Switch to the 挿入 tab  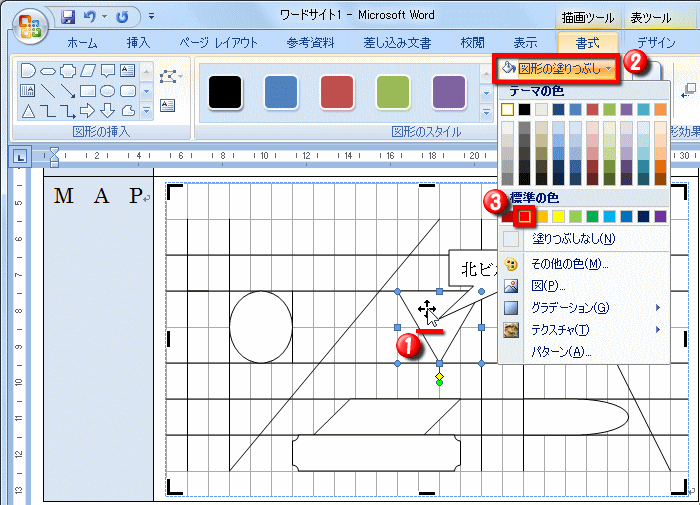click(138, 43)
